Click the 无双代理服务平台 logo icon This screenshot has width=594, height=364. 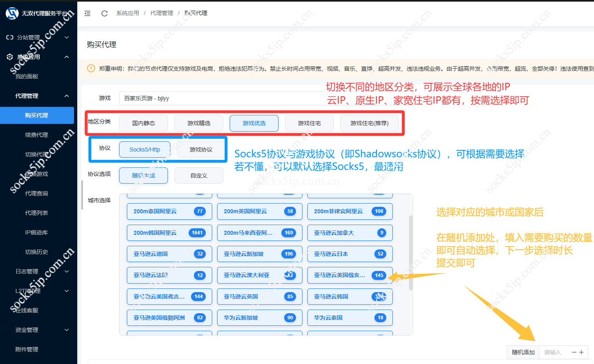pyautogui.click(x=12, y=13)
